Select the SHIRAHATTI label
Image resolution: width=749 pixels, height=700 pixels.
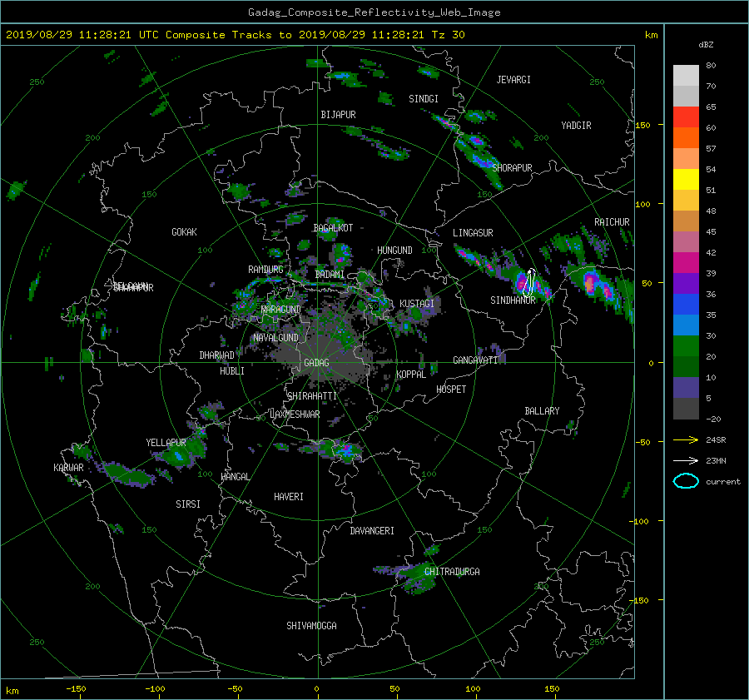(312, 396)
